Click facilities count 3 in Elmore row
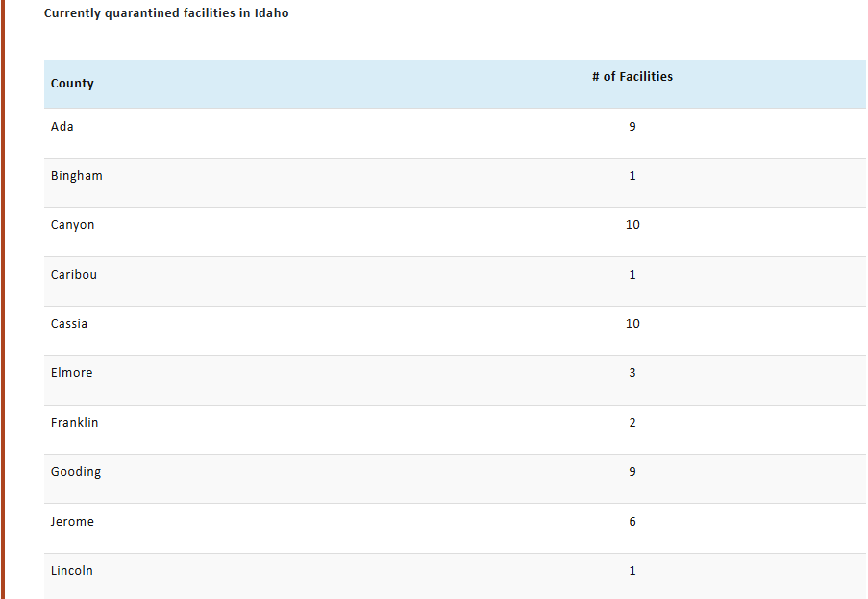The height and width of the screenshot is (599, 868). pos(632,373)
